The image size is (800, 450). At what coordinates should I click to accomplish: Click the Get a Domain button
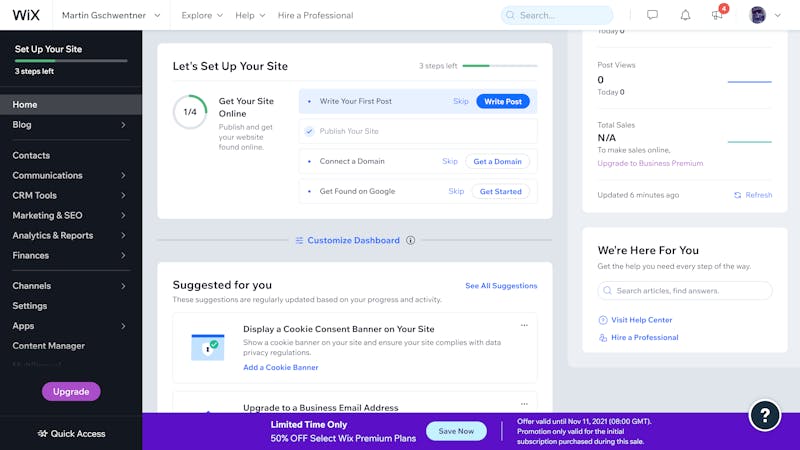[x=497, y=161]
